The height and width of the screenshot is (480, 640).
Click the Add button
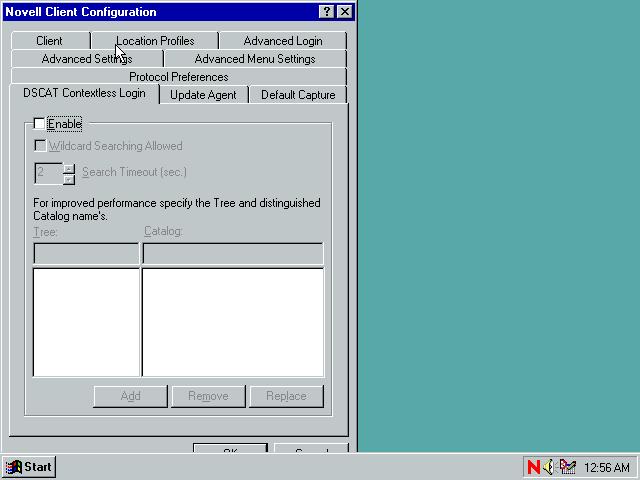point(131,396)
